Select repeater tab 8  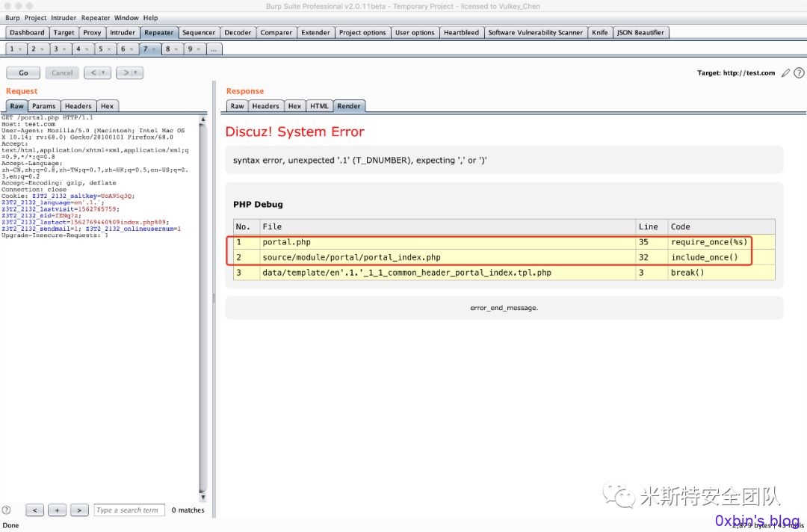point(168,49)
